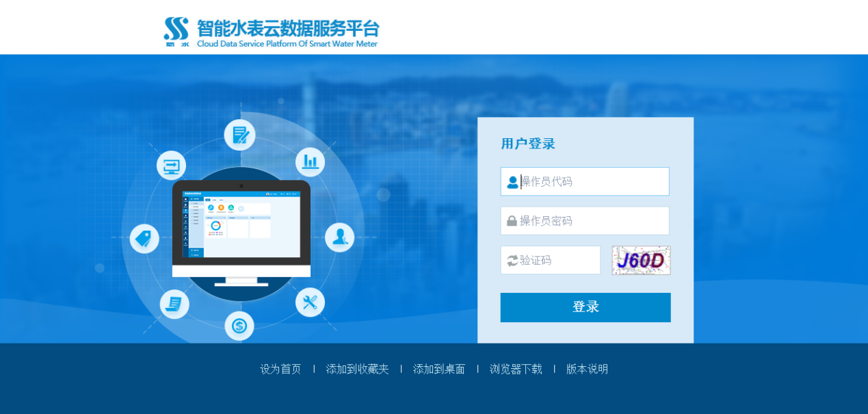Choose the 添加到桌面 footer link

pyautogui.click(x=439, y=369)
